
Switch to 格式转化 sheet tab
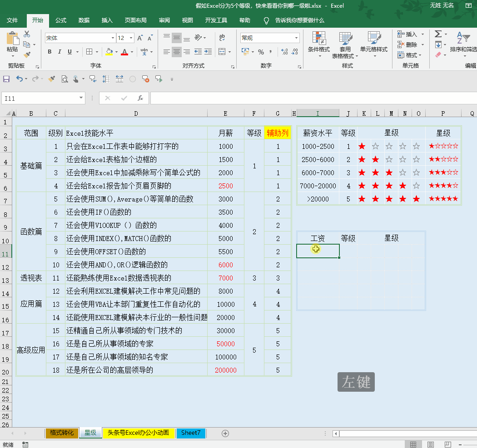tap(62, 433)
